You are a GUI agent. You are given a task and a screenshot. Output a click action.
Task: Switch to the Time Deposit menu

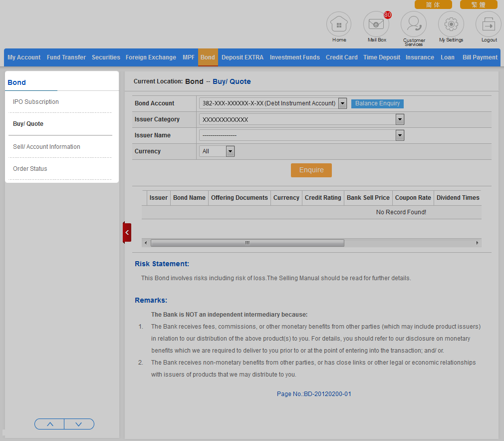(382, 57)
